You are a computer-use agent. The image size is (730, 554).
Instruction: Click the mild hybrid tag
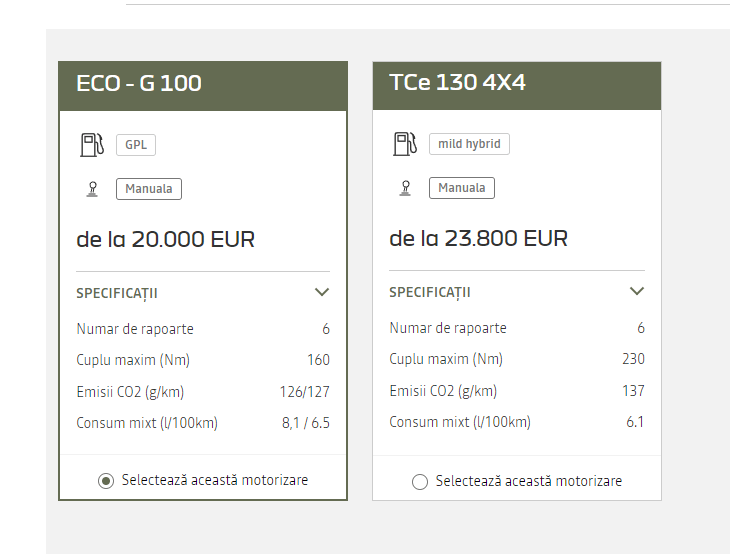(x=469, y=144)
